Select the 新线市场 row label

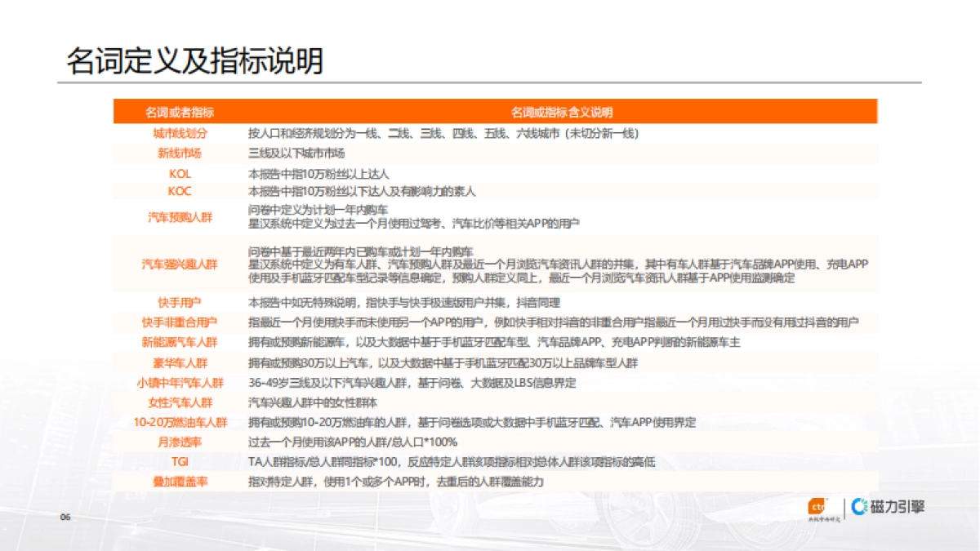tap(180, 153)
